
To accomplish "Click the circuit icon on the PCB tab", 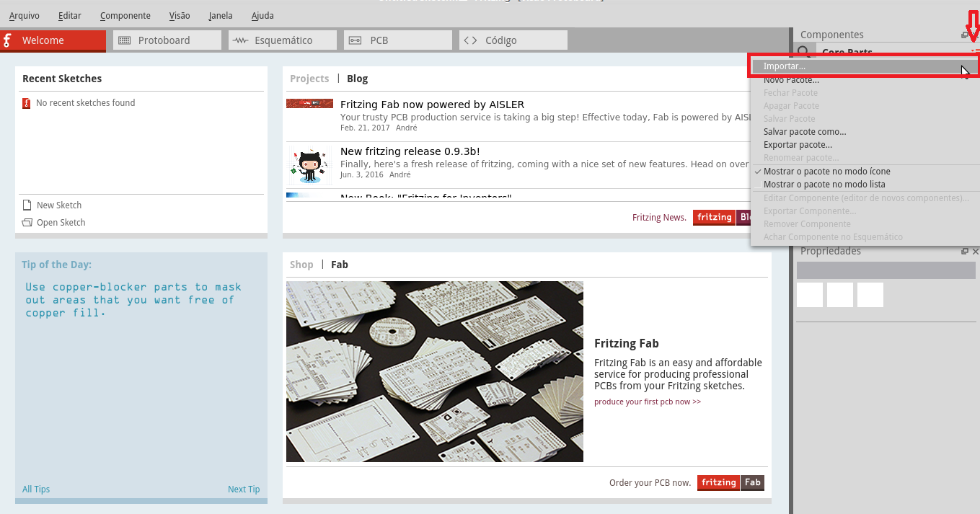I will click(355, 40).
